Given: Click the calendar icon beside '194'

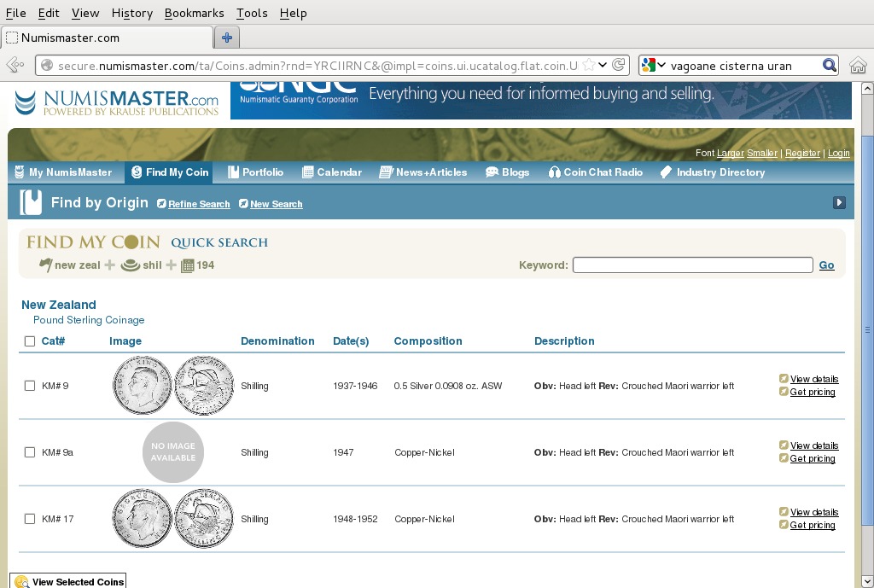Looking at the screenshot, I should click(x=187, y=265).
